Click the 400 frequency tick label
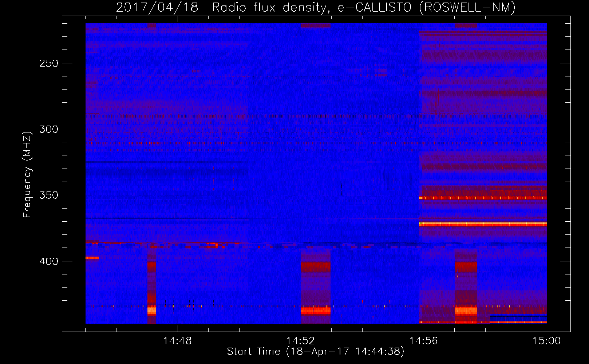589x364 pixels. [49, 261]
